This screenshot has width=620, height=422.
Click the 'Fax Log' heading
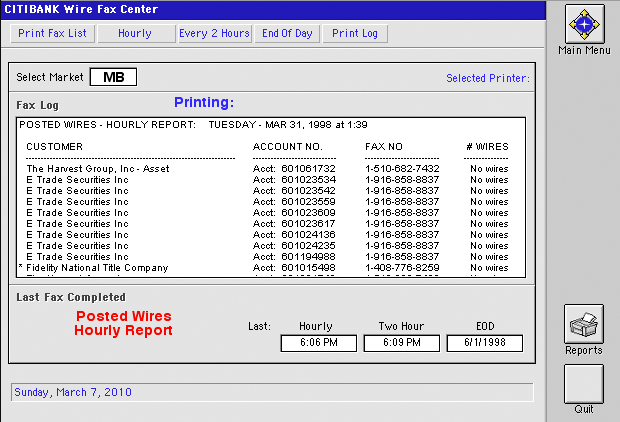(x=38, y=105)
